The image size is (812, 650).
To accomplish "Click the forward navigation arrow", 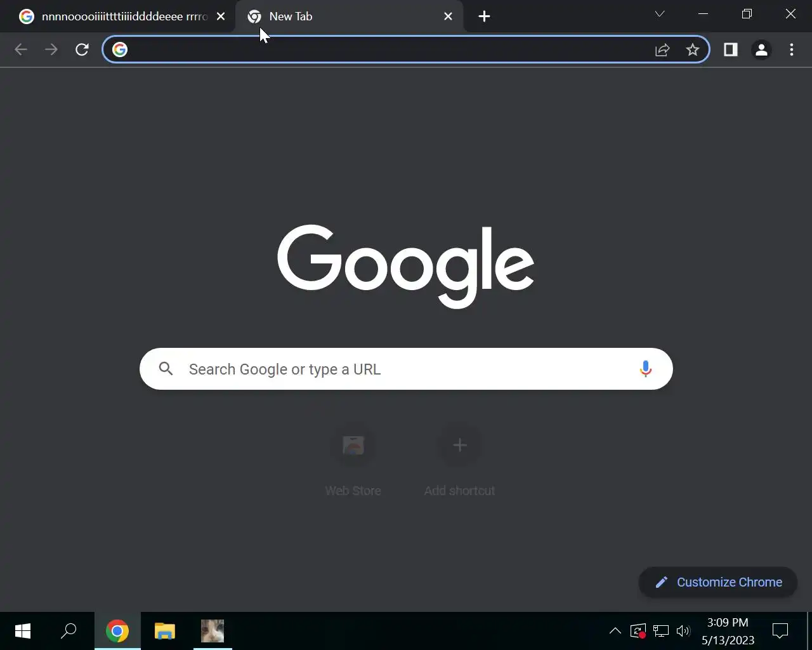I will 51,50.
